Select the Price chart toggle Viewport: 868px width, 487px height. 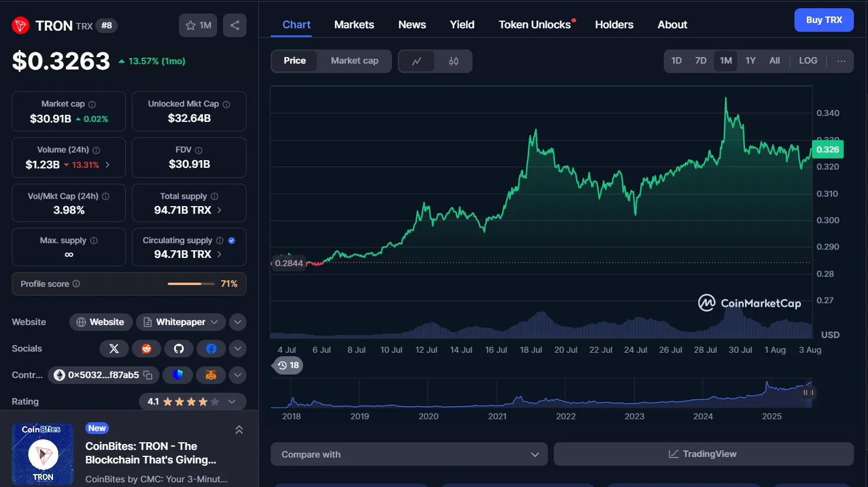[294, 61]
